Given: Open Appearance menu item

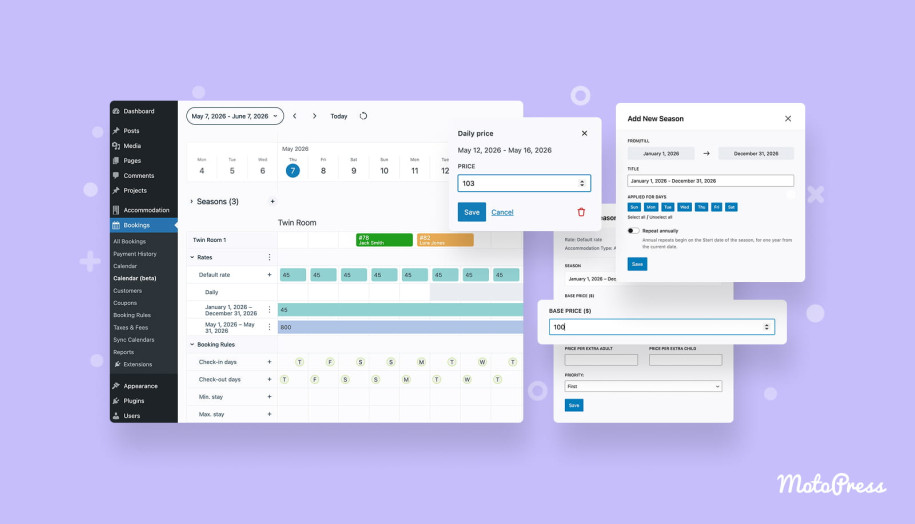Looking at the screenshot, I should click(140, 386).
